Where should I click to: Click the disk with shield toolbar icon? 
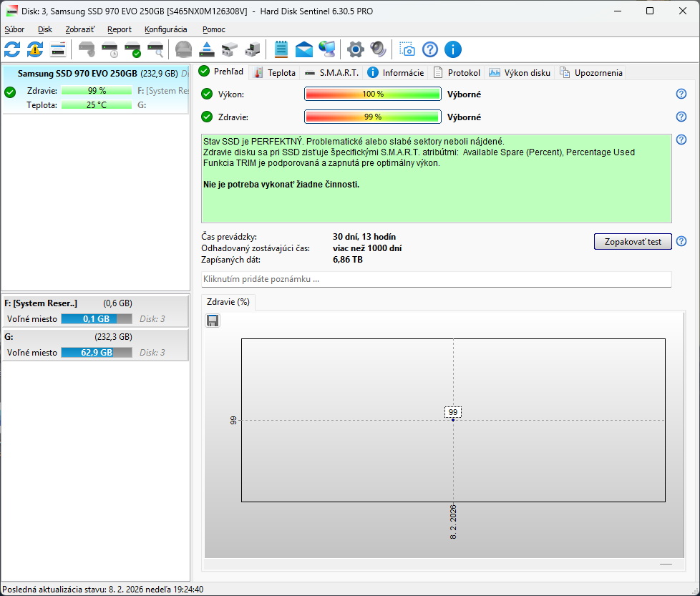(87, 49)
